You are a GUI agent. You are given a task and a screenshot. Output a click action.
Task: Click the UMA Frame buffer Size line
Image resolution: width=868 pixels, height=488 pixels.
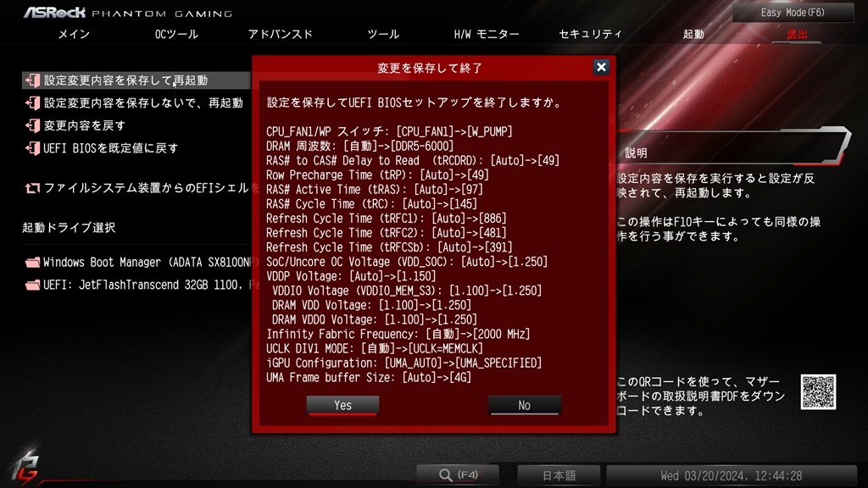click(x=369, y=377)
